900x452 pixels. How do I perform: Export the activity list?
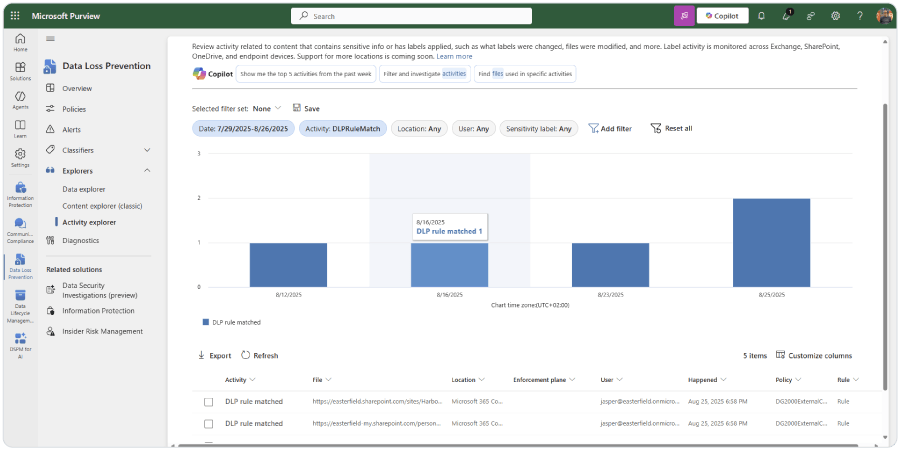214,356
